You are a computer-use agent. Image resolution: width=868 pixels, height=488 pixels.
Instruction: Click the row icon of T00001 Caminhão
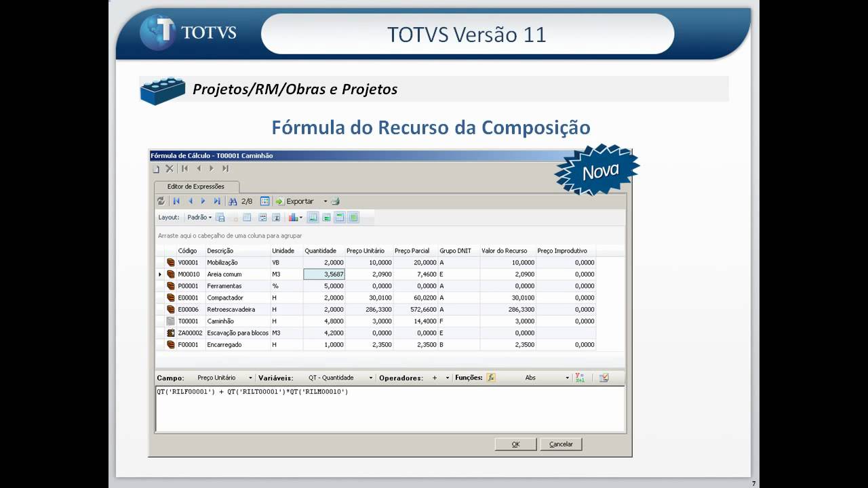pos(171,321)
